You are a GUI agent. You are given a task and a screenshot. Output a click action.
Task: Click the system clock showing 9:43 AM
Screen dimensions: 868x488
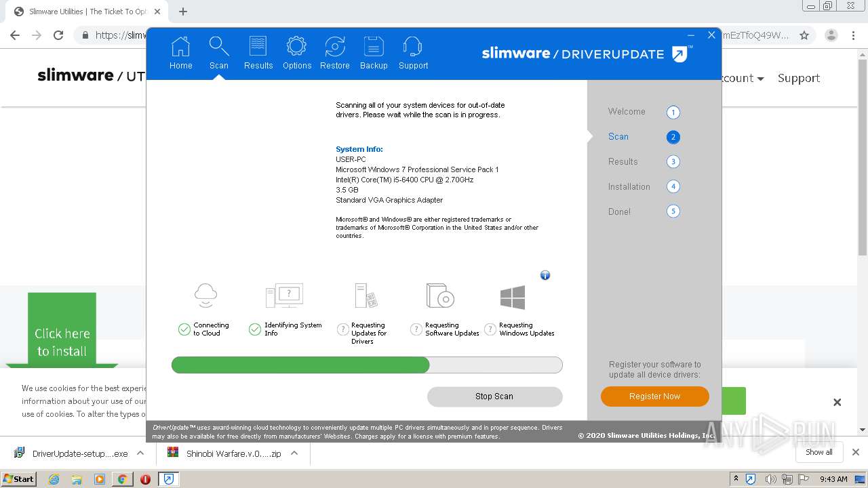pyautogui.click(x=833, y=479)
